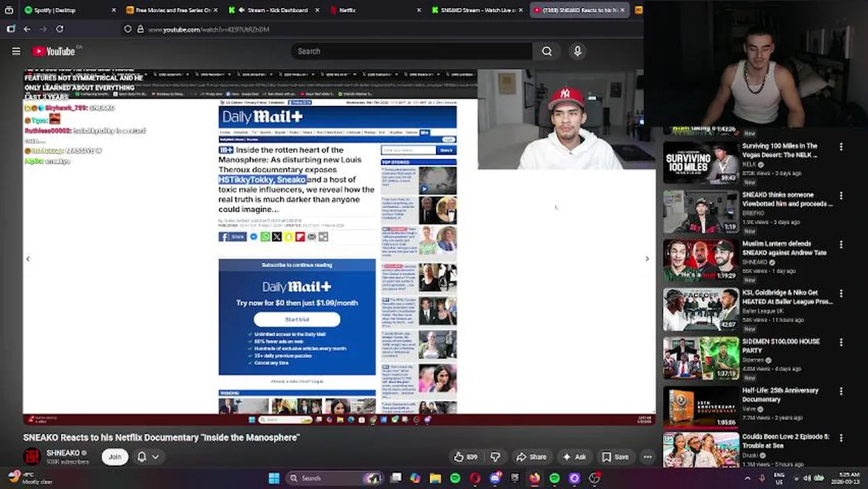The image size is (868, 489).
Task: Open Firefox from the taskbar
Action: pos(535,478)
